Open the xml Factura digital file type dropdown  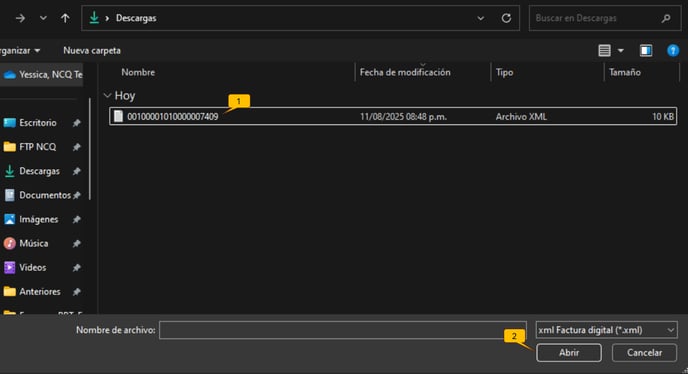click(606, 330)
